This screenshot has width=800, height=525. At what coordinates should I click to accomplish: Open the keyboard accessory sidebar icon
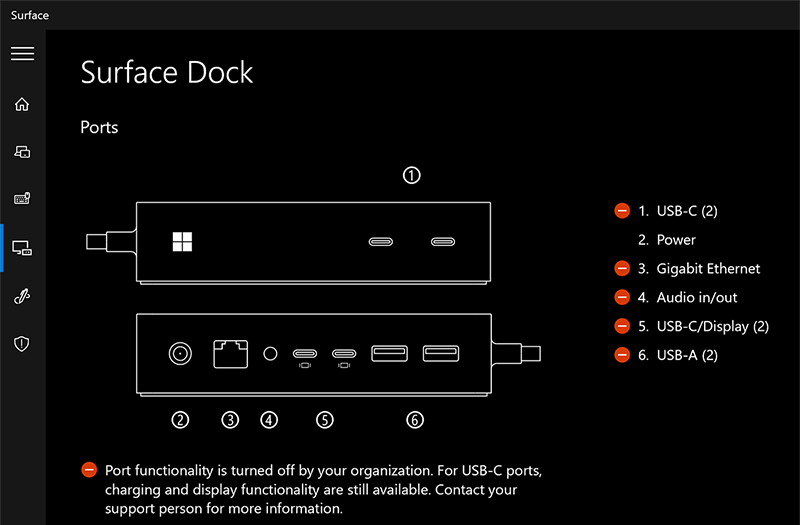[22, 198]
